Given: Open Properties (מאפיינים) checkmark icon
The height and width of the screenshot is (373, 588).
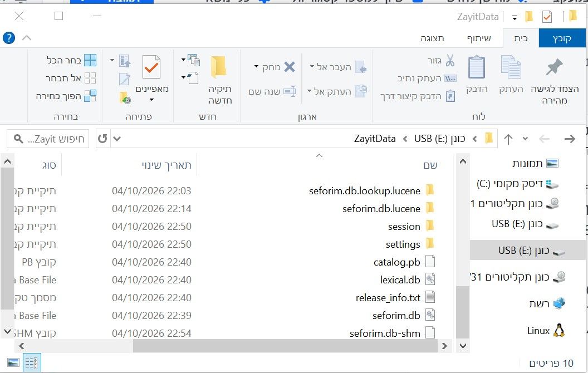Looking at the screenshot, I should point(151,67).
